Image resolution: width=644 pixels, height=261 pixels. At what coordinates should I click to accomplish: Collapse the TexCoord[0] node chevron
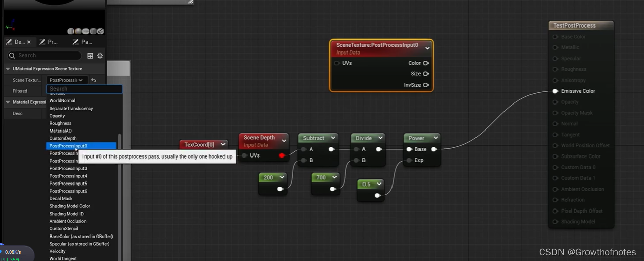[223, 145]
